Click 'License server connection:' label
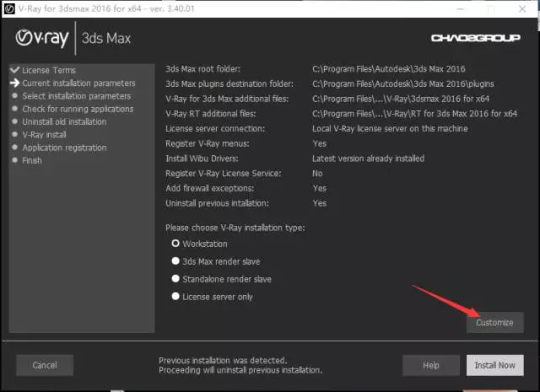Viewport: 540px width, 392px height. click(215, 129)
